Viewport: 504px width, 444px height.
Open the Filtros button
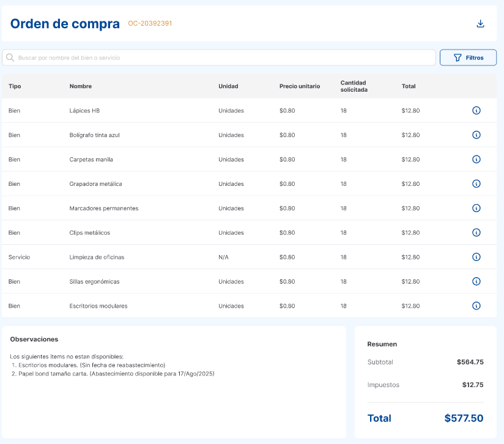[468, 57]
